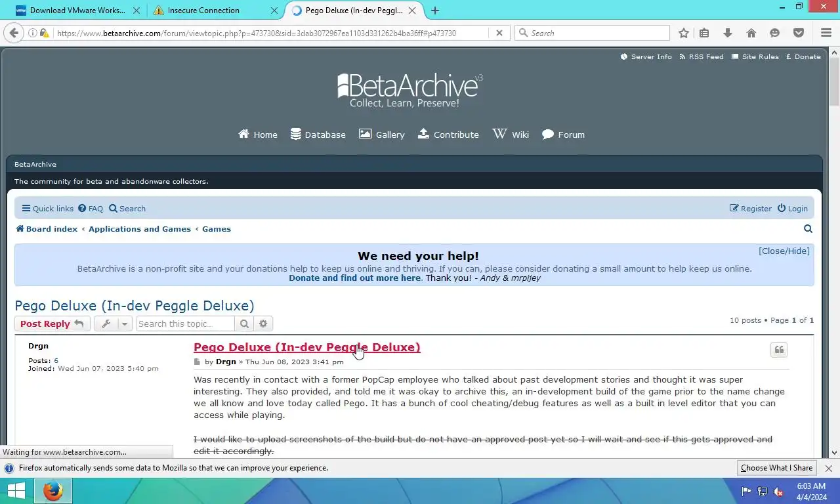Screen dimensions: 840x504
Task: Open advanced search gear next to topic search
Action: coord(263,324)
